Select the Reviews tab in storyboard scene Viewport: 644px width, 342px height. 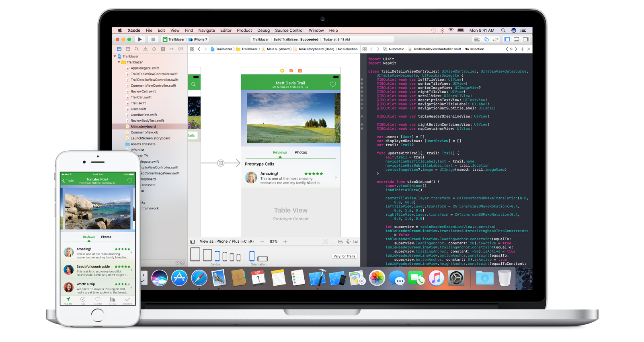(x=280, y=152)
